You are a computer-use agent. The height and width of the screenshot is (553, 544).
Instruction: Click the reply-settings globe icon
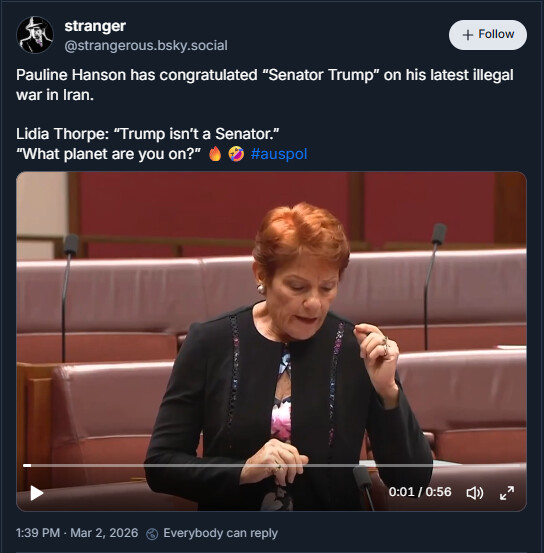coord(152,534)
